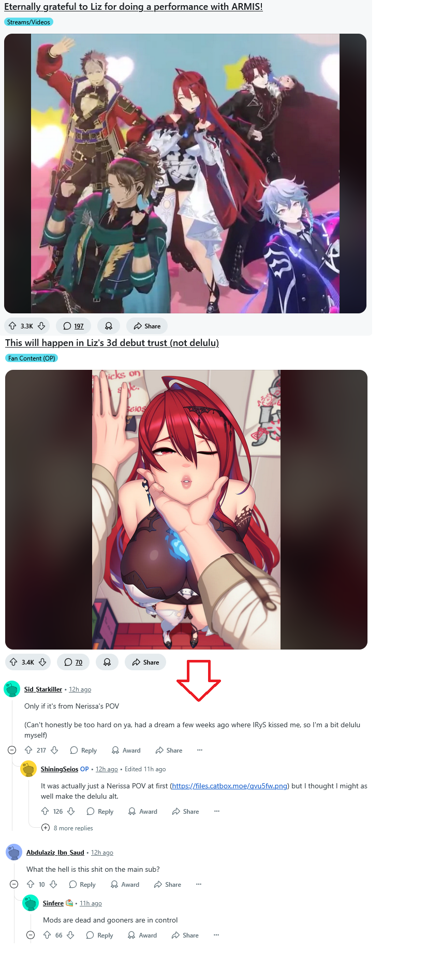Open the 197 comments on first post
The width and height of the screenshot is (442, 980).
73,326
